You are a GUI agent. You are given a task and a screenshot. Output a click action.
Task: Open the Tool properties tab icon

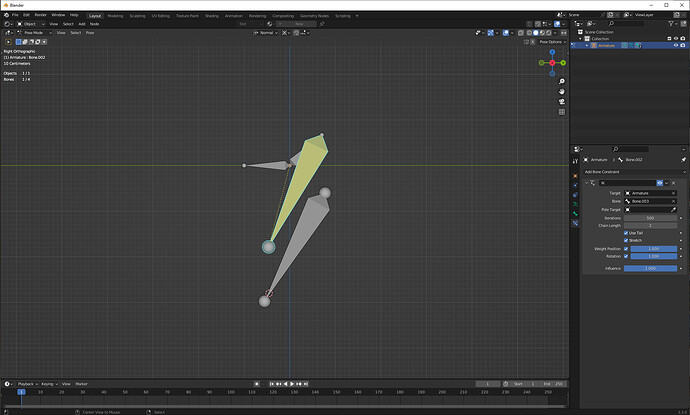click(575, 161)
